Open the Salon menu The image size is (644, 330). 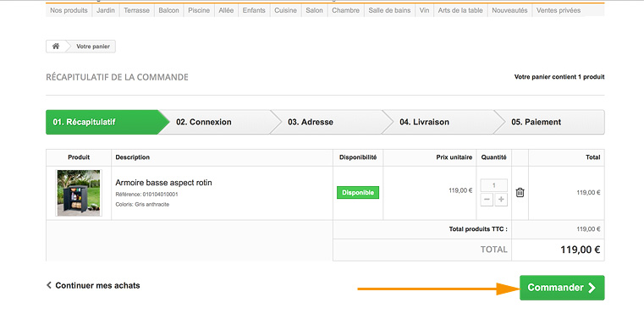click(314, 10)
